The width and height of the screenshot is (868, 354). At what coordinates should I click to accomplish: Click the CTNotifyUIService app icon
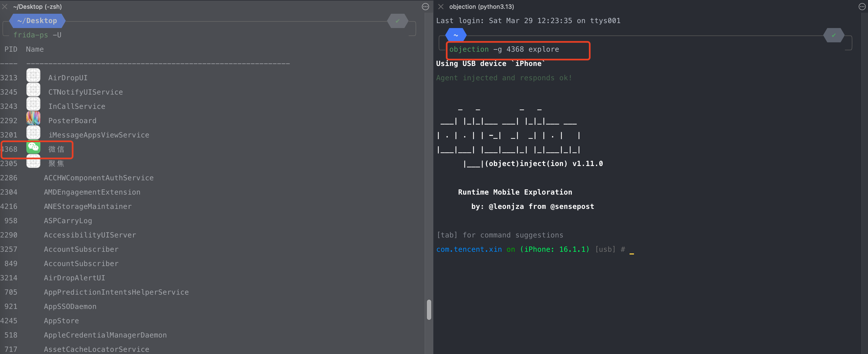point(33,90)
